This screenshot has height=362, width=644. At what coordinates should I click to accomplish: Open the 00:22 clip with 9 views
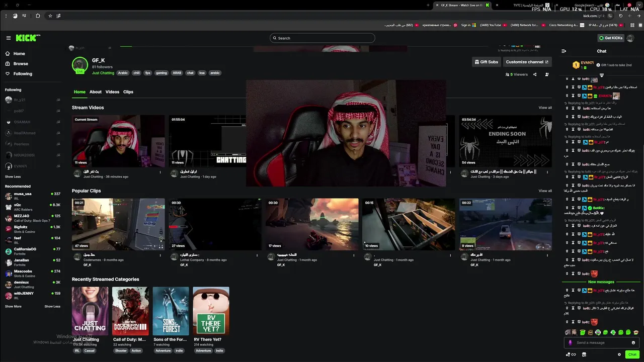point(506,224)
